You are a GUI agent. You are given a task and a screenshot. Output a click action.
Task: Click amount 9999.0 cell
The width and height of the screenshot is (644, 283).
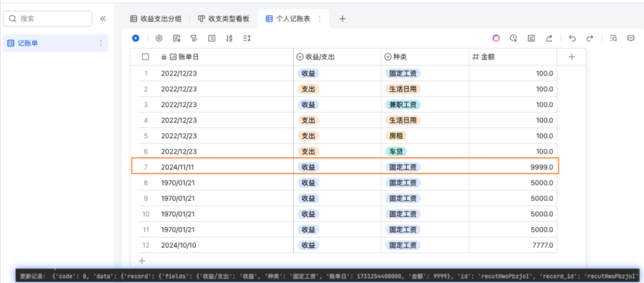click(513, 167)
